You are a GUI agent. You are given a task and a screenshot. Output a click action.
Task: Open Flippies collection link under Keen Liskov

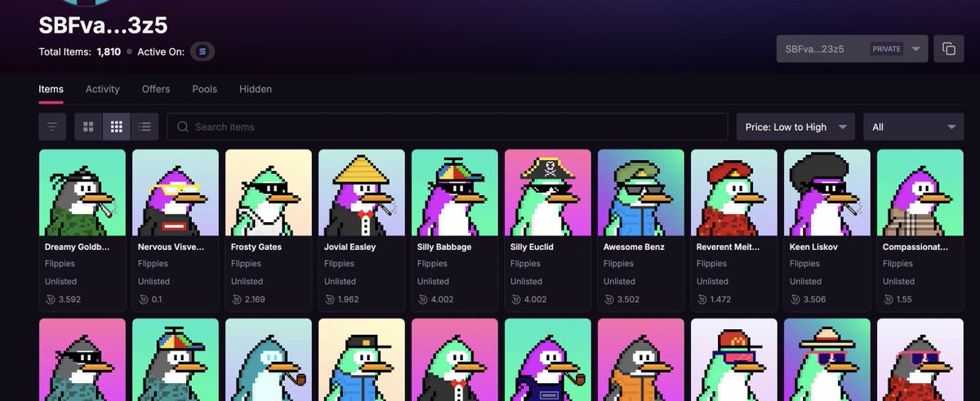coord(805,264)
